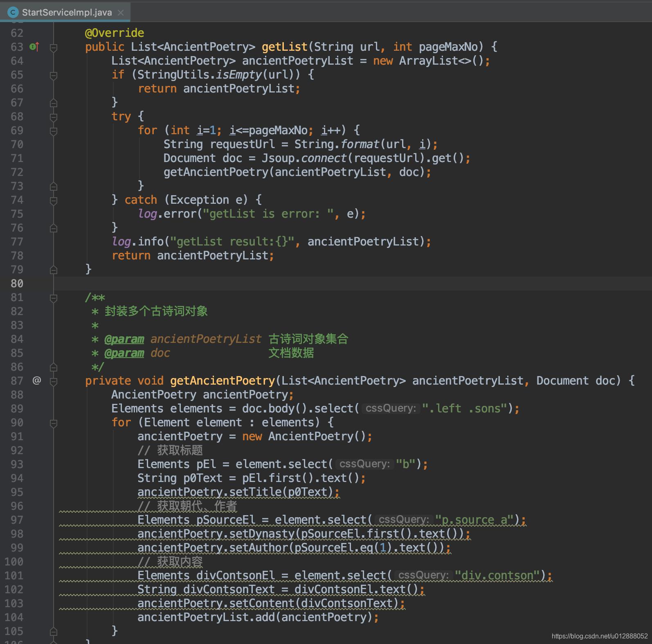Collapse the Javadoc comment at line 81
Screen dimensions: 652x644
tap(54, 298)
